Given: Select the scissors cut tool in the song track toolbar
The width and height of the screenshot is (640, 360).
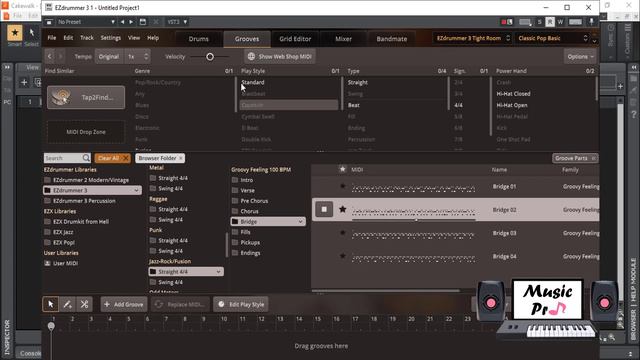Looking at the screenshot, I should (x=84, y=304).
